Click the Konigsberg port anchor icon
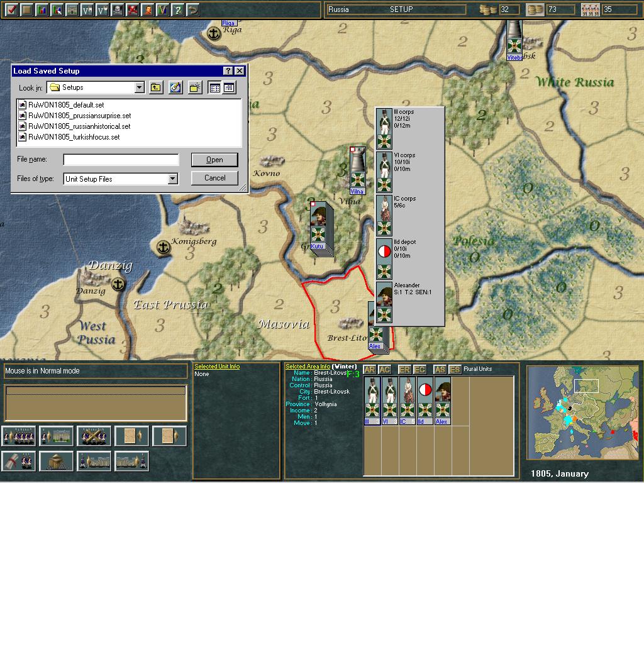The image size is (644, 657). pyautogui.click(x=164, y=248)
